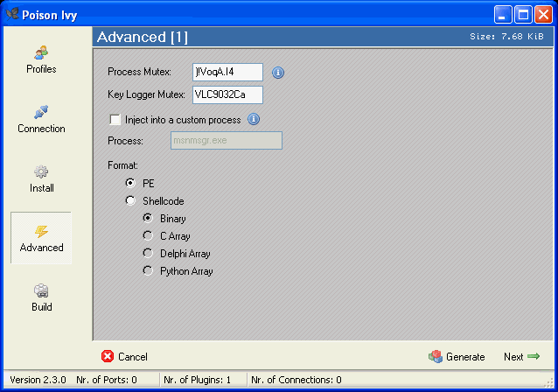The image size is (558, 392).
Task: Click info icon next to Inject option
Action: coord(254,119)
